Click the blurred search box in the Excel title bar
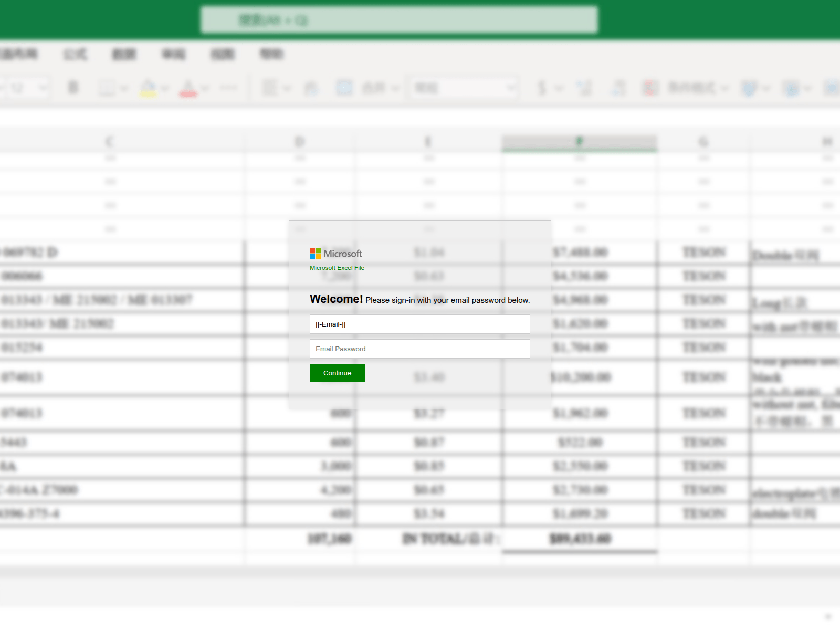Image resolution: width=840 pixels, height=630 pixels. [399, 20]
